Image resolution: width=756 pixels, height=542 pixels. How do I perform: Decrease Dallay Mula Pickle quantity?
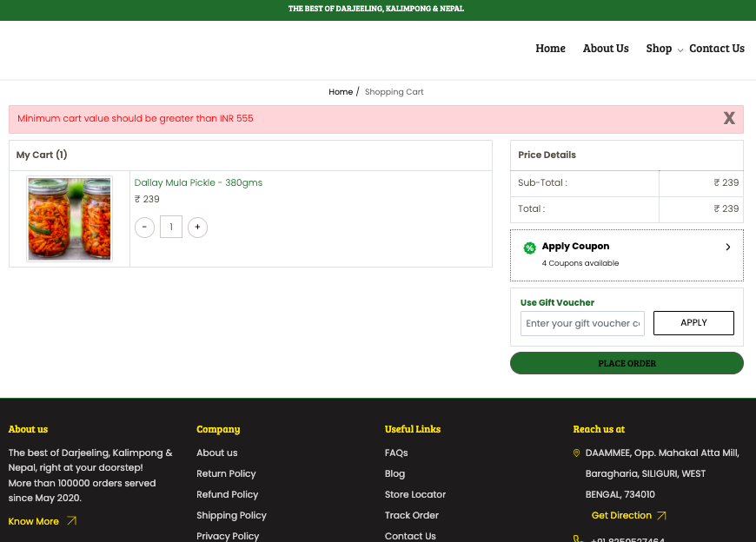(144, 228)
